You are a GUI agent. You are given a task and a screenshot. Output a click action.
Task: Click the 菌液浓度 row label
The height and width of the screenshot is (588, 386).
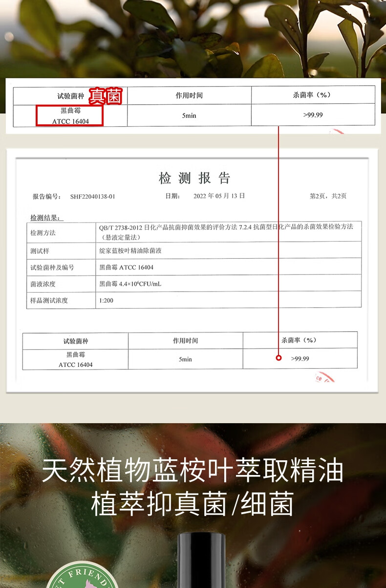tap(43, 284)
